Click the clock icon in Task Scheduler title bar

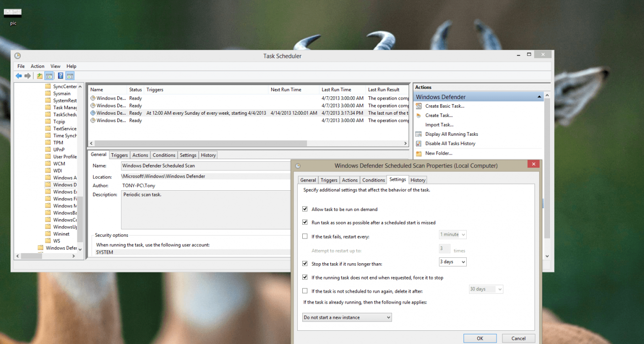17,56
